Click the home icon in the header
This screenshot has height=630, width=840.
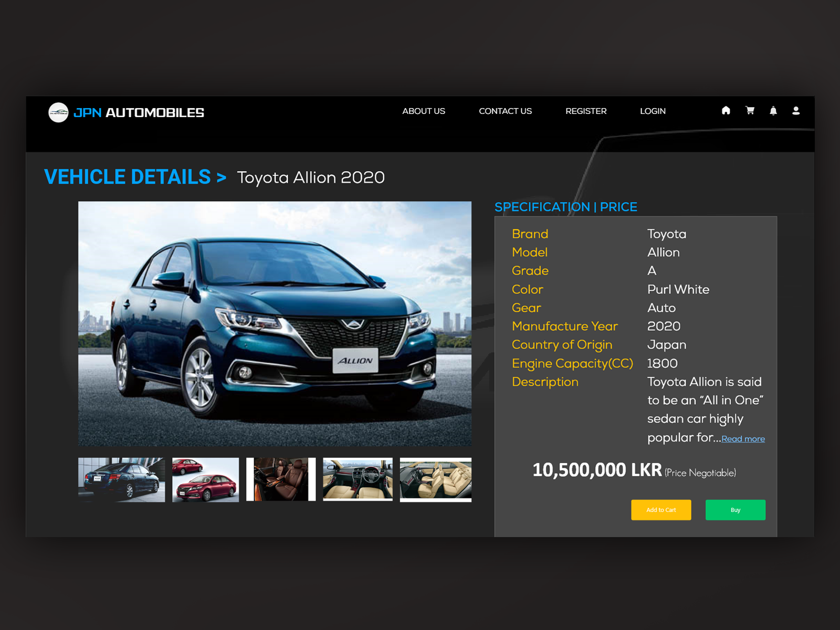727,111
